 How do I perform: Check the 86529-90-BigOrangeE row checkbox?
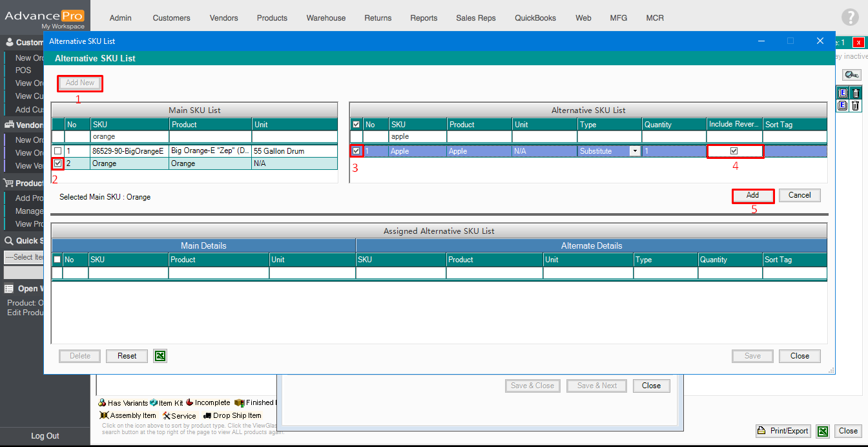pos(58,151)
